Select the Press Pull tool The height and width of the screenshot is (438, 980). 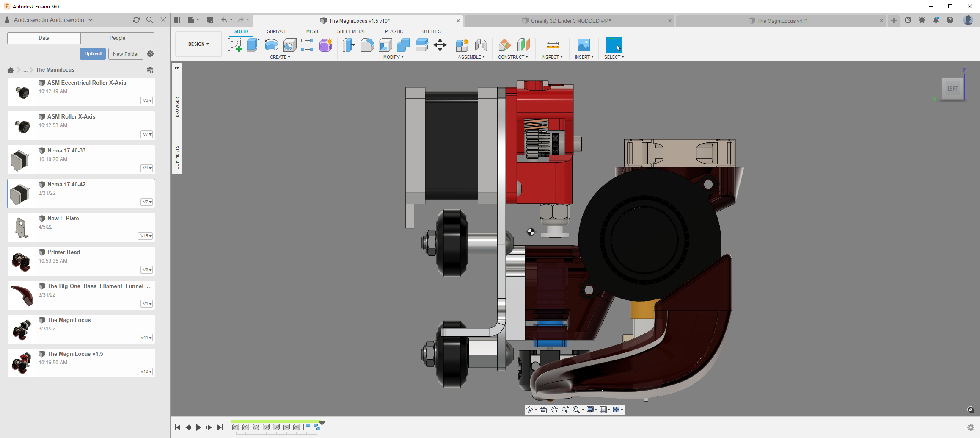(349, 44)
